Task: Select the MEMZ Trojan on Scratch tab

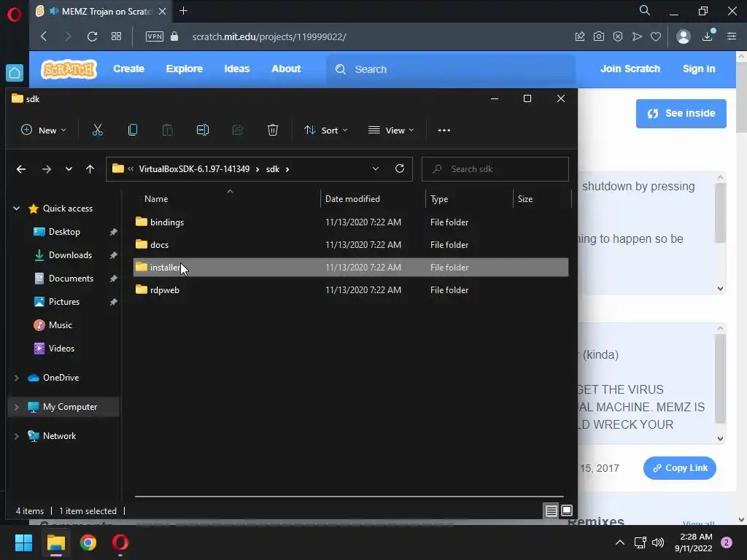Action: pyautogui.click(x=101, y=11)
